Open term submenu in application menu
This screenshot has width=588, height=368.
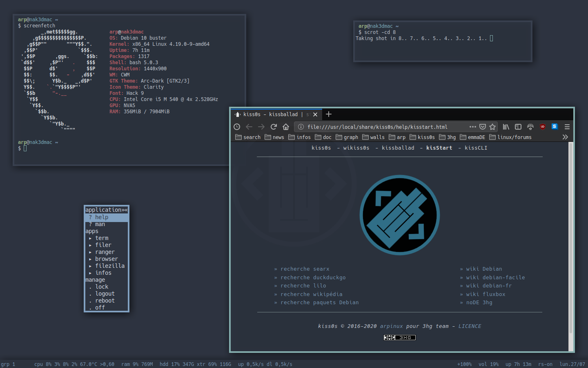coord(107,238)
